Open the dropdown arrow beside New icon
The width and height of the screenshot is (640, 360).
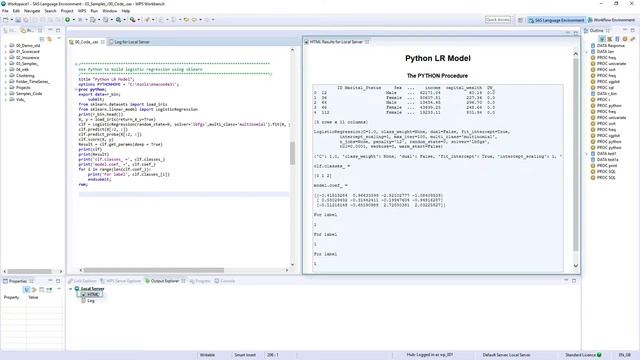[12, 20]
